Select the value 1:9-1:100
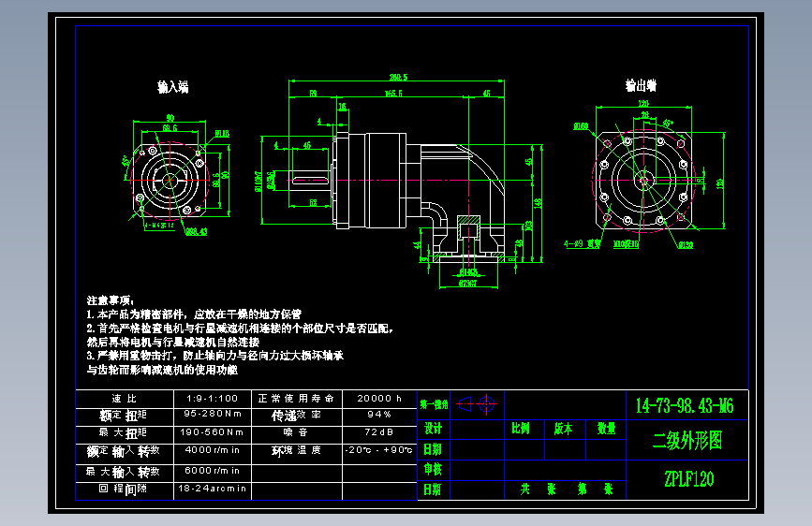Screen dimensions: 812x526 (x=213, y=398)
